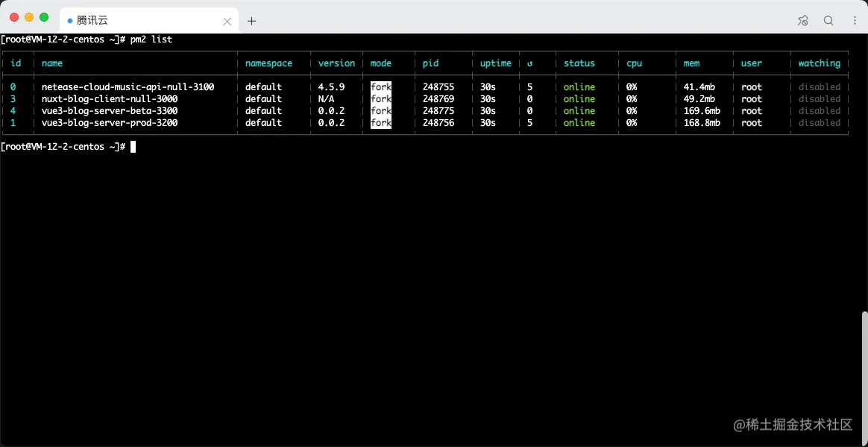Click pid 248769

[438, 99]
